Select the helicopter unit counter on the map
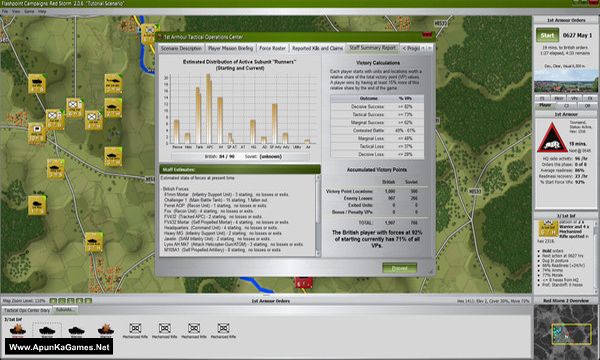Screen dimensions: 600x360 coord(113,84)
